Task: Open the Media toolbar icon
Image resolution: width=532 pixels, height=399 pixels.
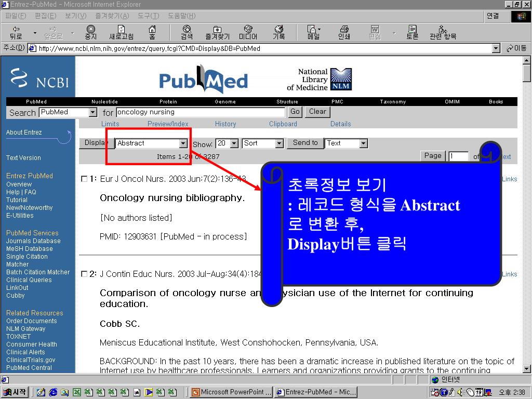Action: 248,33
